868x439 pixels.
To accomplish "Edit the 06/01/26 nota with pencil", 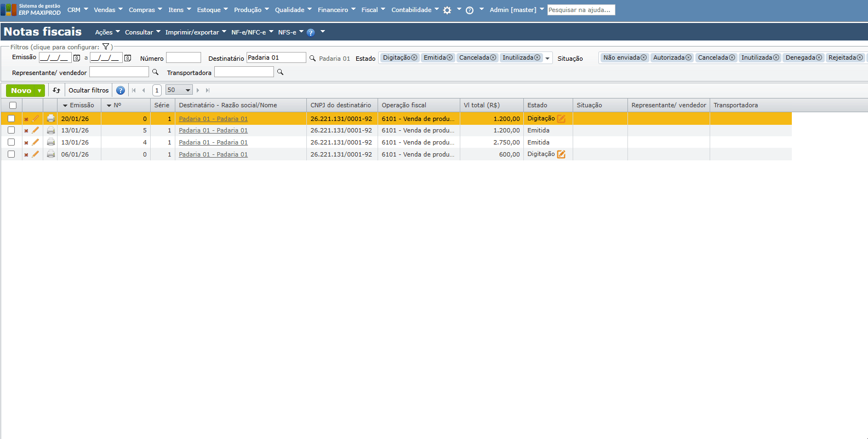I will point(36,154).
